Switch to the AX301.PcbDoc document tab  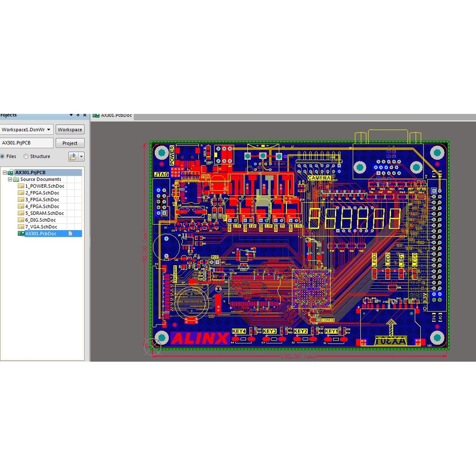[x=112, y=116]
